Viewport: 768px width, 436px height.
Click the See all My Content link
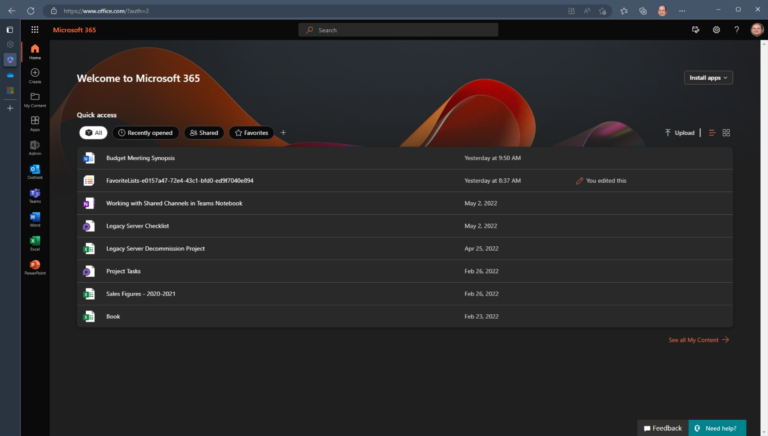pyautogui.click(x=698, y=340)
